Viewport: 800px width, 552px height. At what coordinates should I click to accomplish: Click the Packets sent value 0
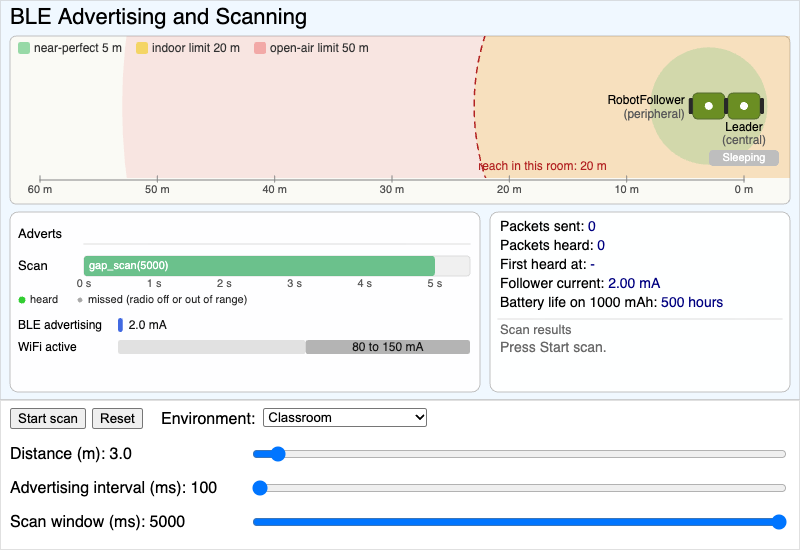592,227
